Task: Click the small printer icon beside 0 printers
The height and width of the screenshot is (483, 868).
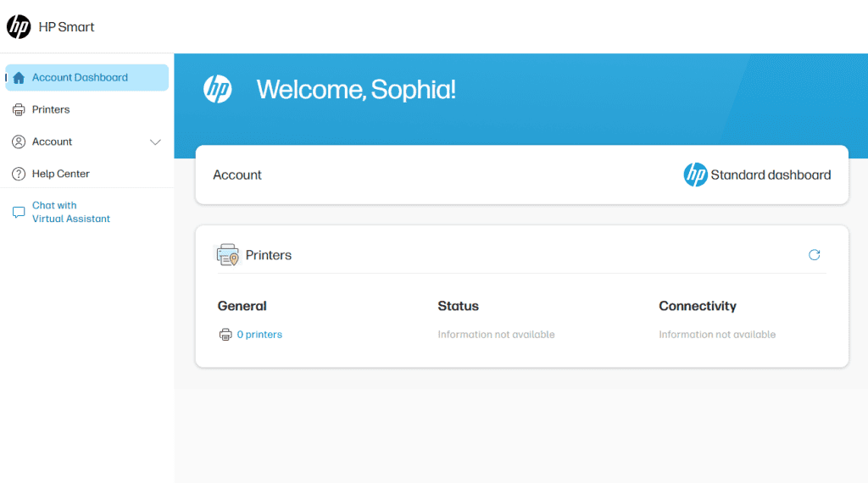Action: tap(225, 334)
